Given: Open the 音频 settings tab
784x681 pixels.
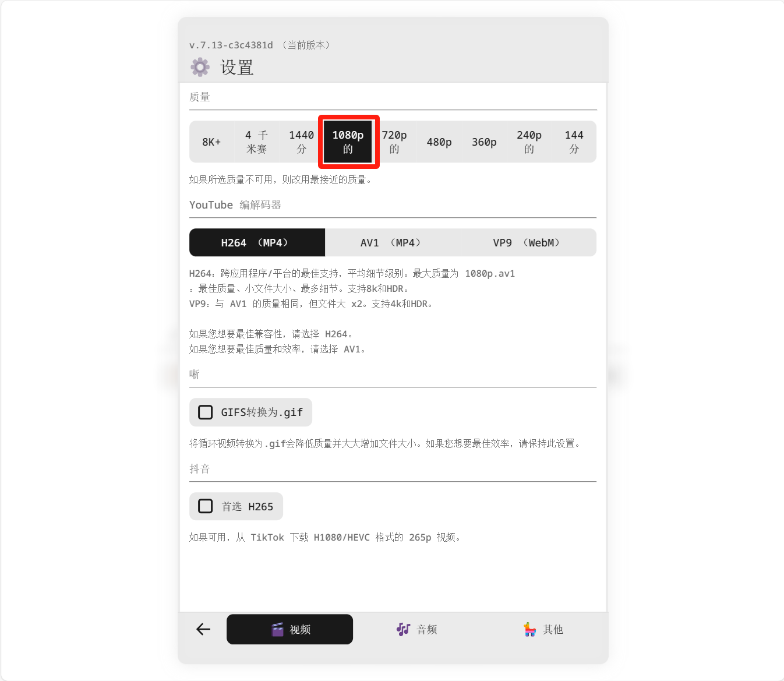Looking at the screenshot, I should 417,629.
